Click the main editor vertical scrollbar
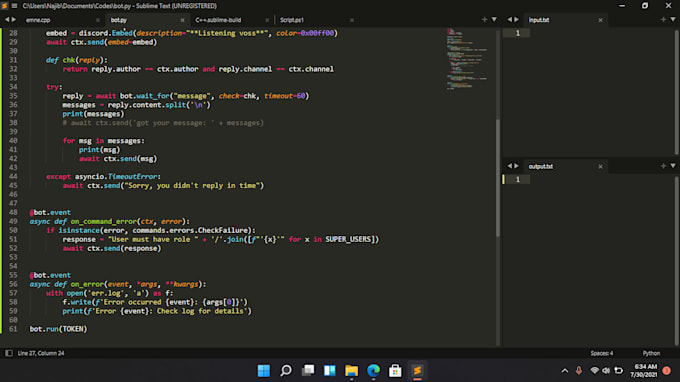The height and width of the screenshot is (382, 680). [x=498, y=178]
